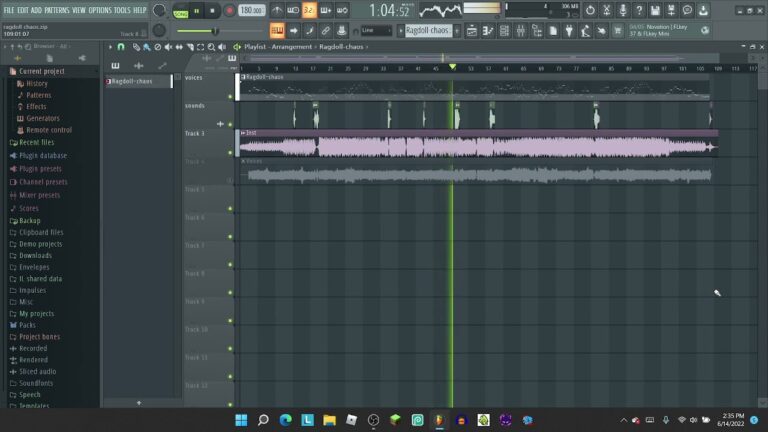The height and width of the screenshot is (432, 768).
Task: Select the playlist draw pencil tool
Action: 136,47
